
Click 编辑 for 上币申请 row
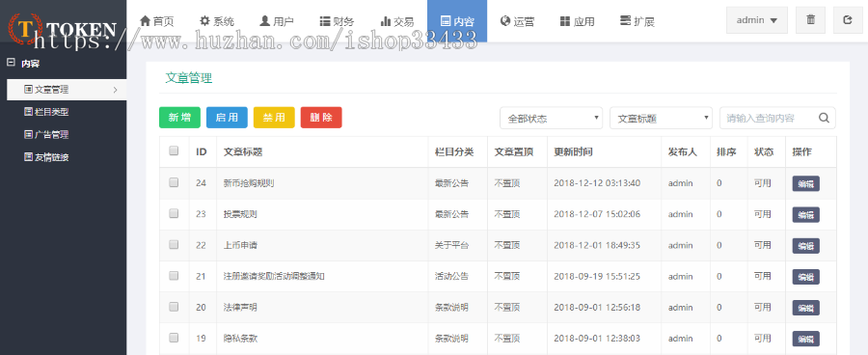[806, 246]
